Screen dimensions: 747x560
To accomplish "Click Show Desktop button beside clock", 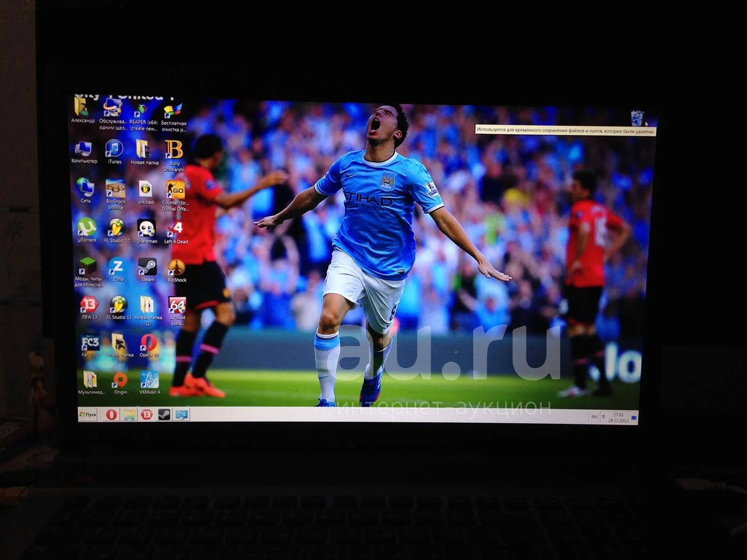I will (634, 418).
